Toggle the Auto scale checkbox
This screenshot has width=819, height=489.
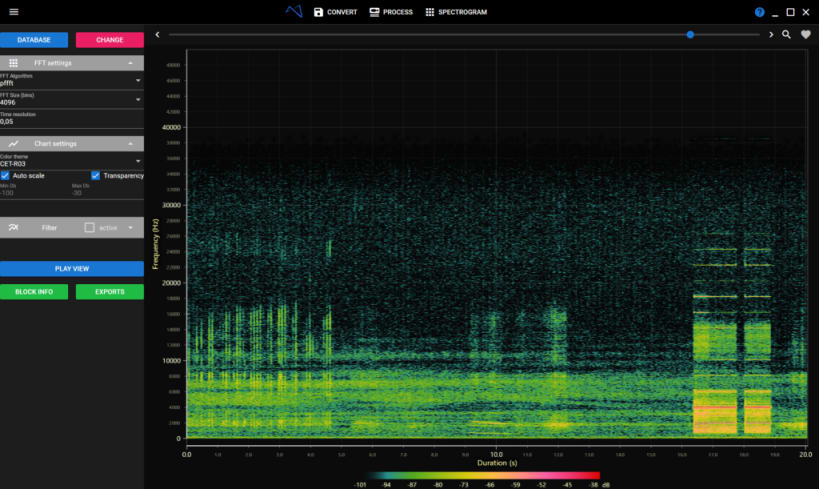pyautogui.click(x=5, y=176)
